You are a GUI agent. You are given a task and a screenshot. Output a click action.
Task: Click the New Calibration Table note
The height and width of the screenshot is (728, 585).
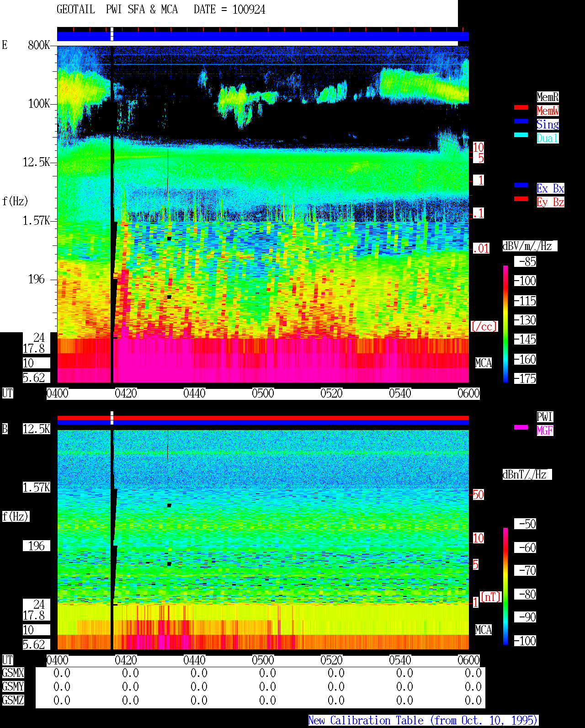(x=423, y=720)
